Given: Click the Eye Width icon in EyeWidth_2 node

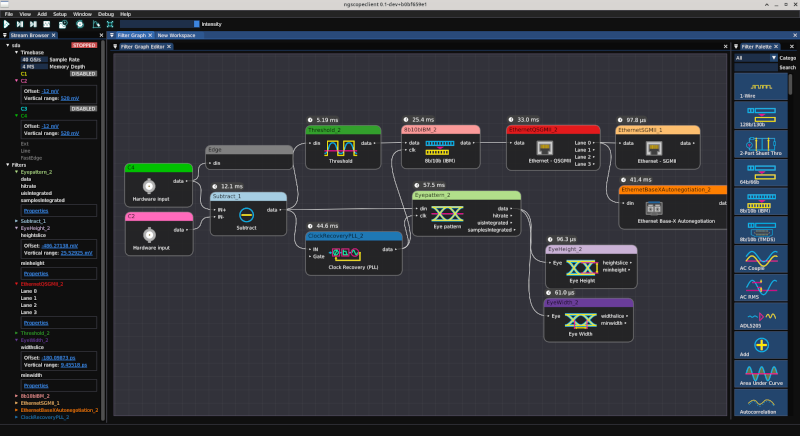Looking at the screenshot, I should click(581, 321).
